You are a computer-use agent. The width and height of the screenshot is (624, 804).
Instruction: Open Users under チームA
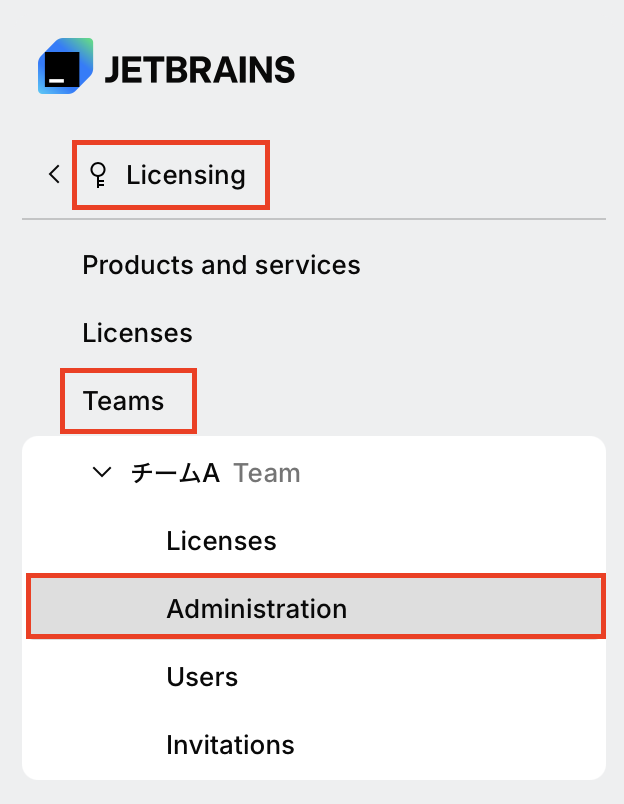314,677
